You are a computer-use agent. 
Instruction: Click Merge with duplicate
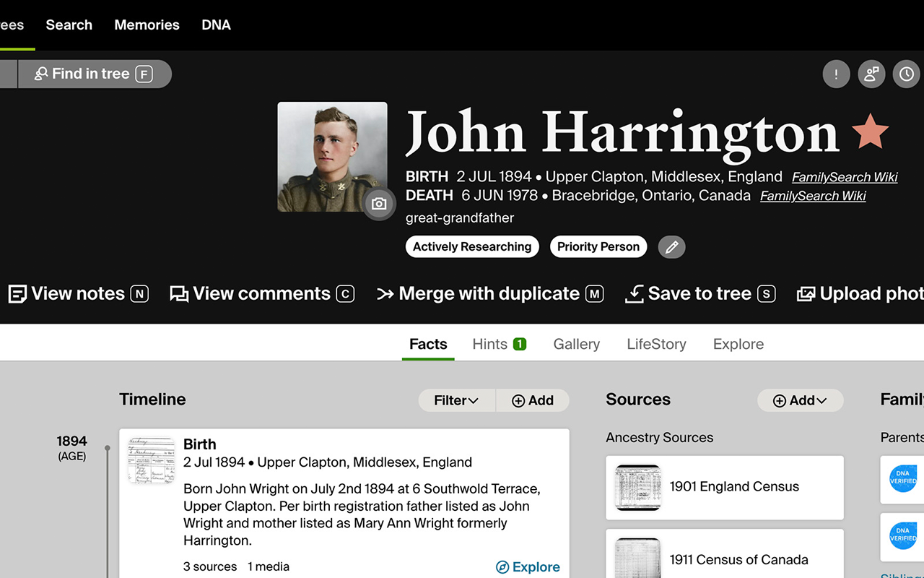(490, 293)
